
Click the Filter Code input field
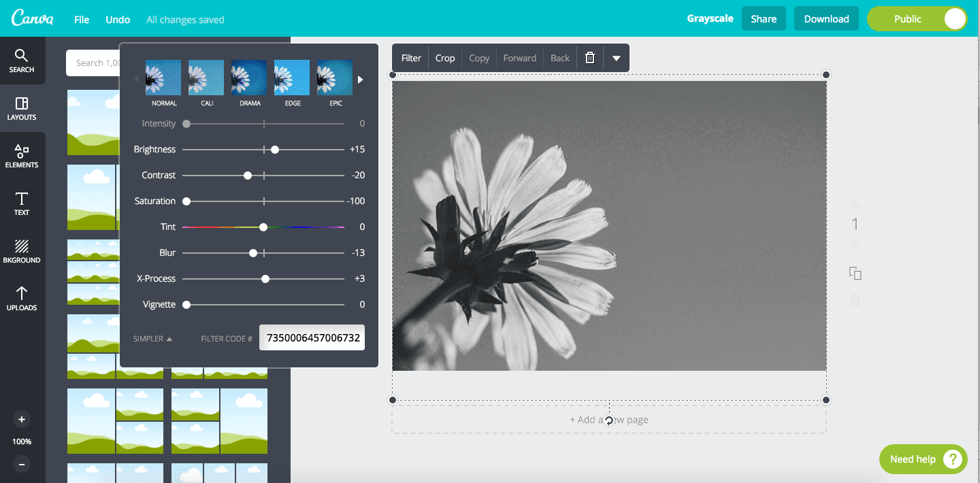311,337
